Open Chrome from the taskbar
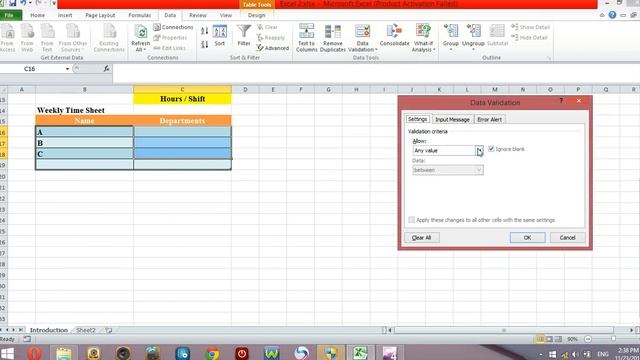Viewport: 640px width, 360px height. click(212, 353)
